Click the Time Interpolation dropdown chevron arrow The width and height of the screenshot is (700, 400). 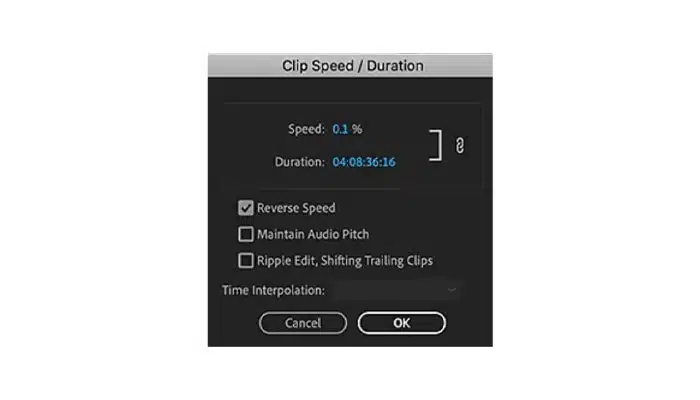pyautogui.click(x=452, y=290)
